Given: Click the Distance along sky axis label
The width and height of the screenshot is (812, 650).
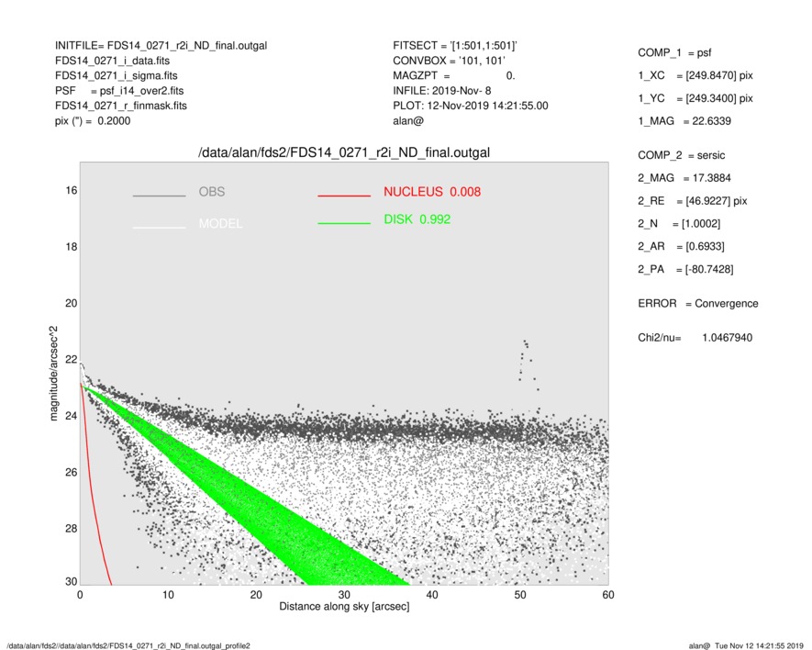Looking at the screenshot, I should pos(344,607).
